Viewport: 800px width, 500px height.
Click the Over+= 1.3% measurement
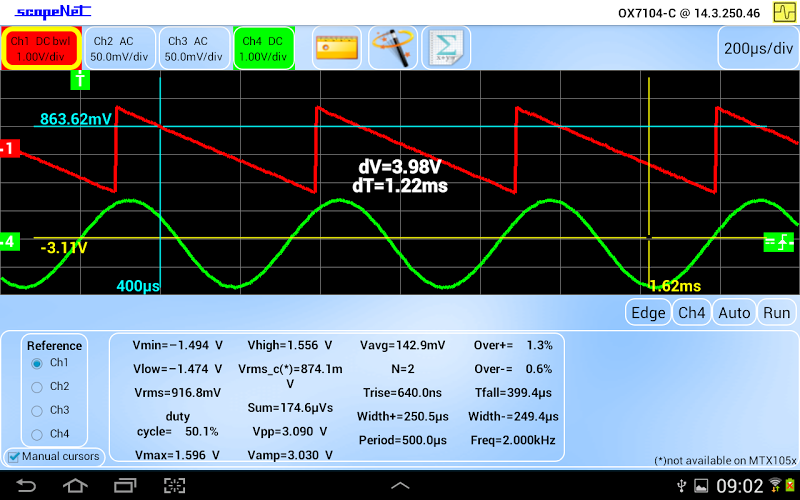click(513, 345)
